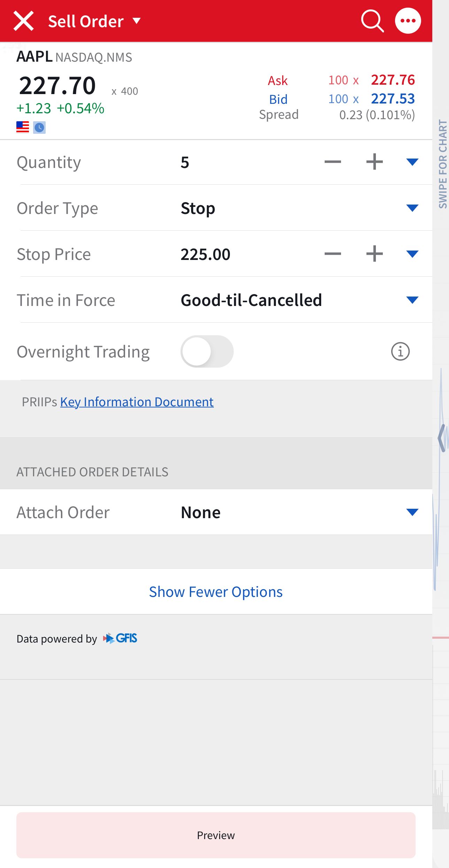The height and width of the screenshot is (868, 449).
Task: Open the Key Information Document link
Action: (x=137, y=402)
